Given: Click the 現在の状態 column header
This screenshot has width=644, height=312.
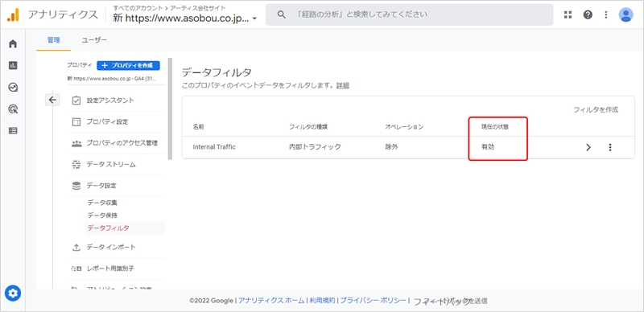Looking at the screenshot, I should pyautogui.click(x=495, y=127).
